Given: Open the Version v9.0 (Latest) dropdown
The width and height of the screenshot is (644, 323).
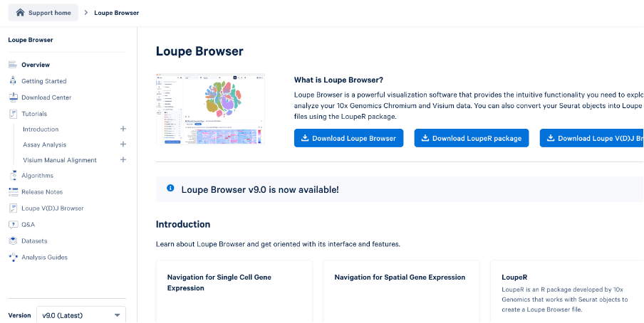Looking at the screenshot, I should [81, 314].
